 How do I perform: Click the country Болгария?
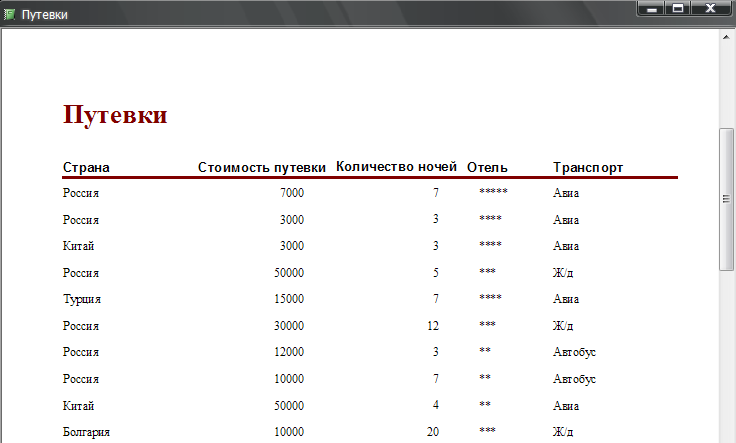[x=86, y=432]
